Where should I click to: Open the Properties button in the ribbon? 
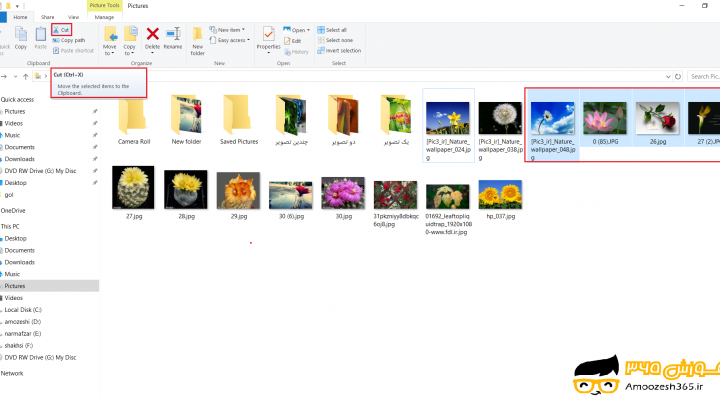[x=269, y=39]
